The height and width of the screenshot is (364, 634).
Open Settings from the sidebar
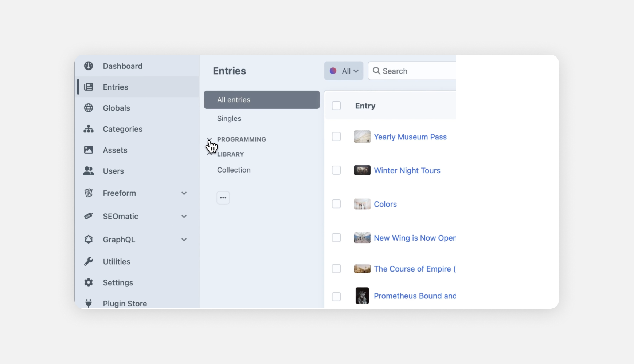[137, 282]
